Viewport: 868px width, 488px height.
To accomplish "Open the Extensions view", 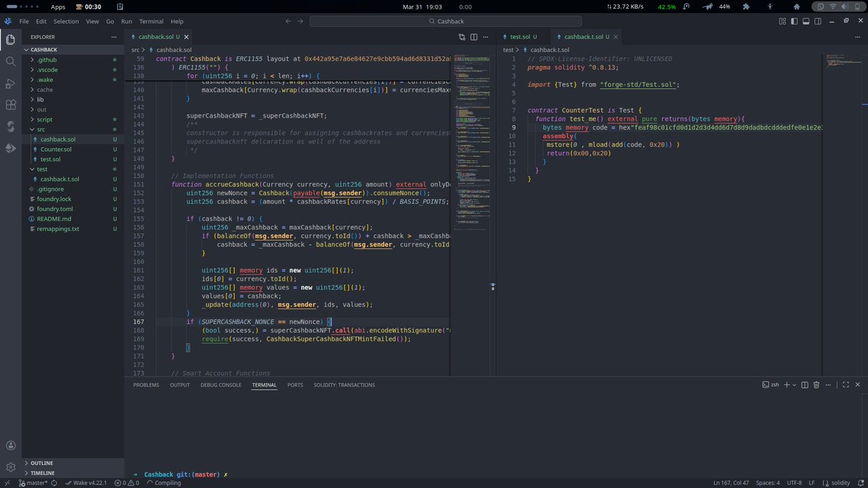I will (x=10, y=105).
